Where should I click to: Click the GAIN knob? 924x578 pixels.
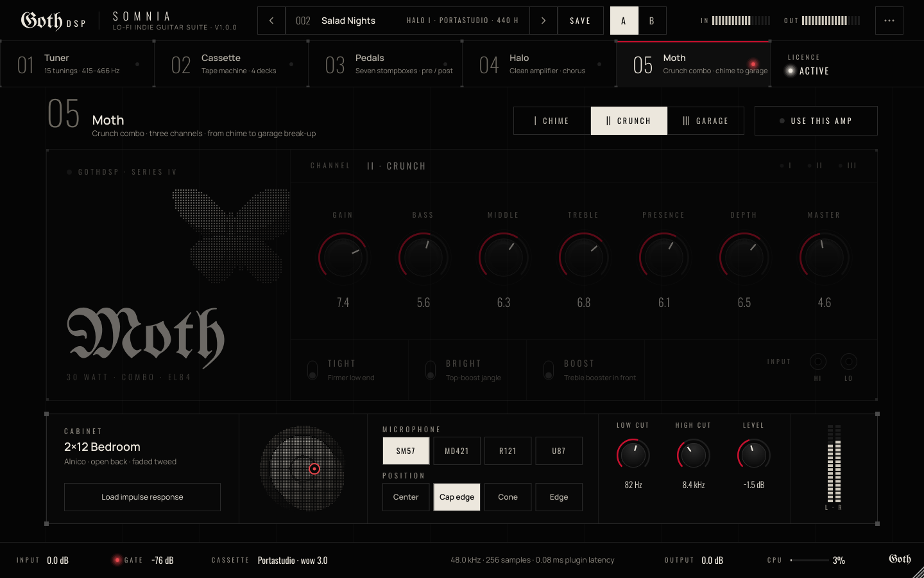(343, 257)
